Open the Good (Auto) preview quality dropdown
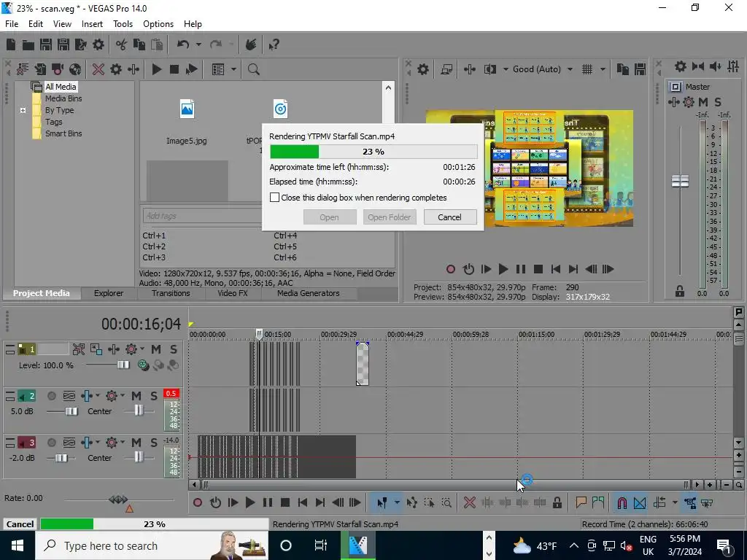 tap(570, 69)
